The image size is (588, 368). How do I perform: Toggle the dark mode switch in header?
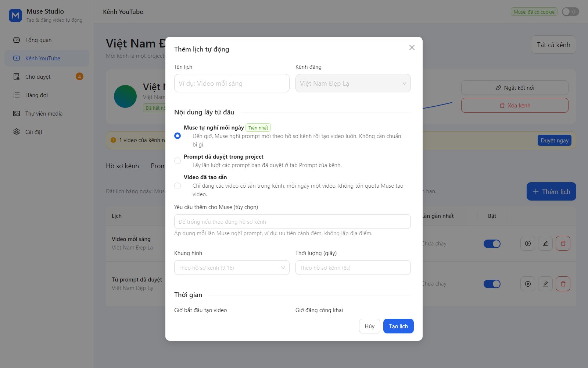[570, 12]
